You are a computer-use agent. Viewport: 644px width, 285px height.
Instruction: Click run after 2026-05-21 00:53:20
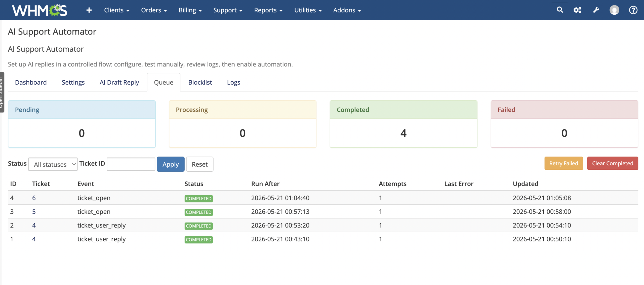[x=280, y=225]
